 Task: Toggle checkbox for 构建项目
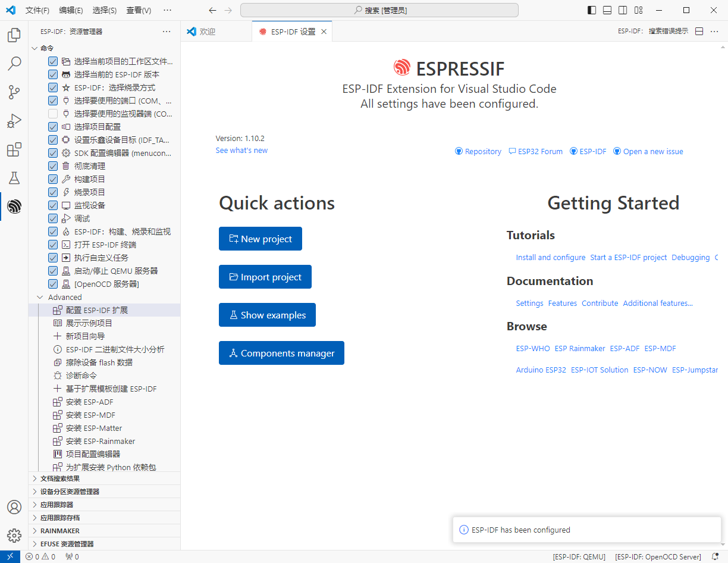tap(53, 179)
